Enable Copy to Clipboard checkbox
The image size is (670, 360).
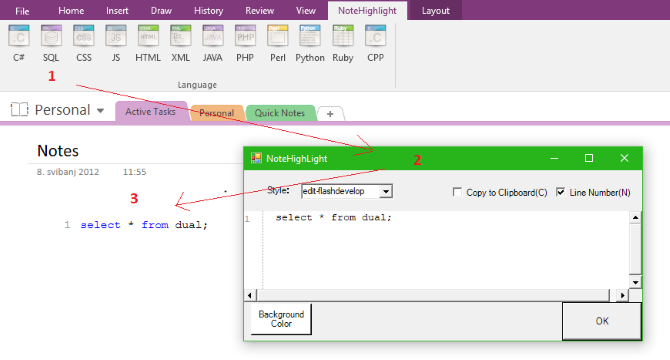point(457,192)
